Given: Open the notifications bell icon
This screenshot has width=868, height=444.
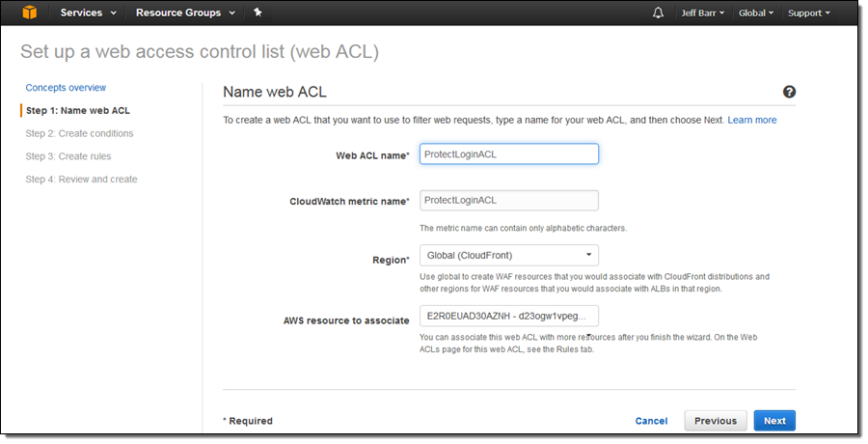Looking at the screenshot, I should 658,13.
